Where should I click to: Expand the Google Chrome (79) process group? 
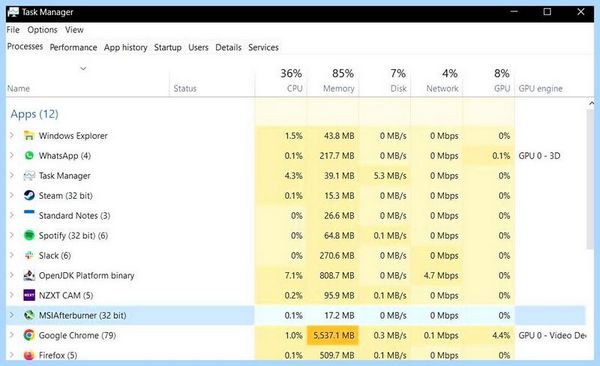click(12, 335)
